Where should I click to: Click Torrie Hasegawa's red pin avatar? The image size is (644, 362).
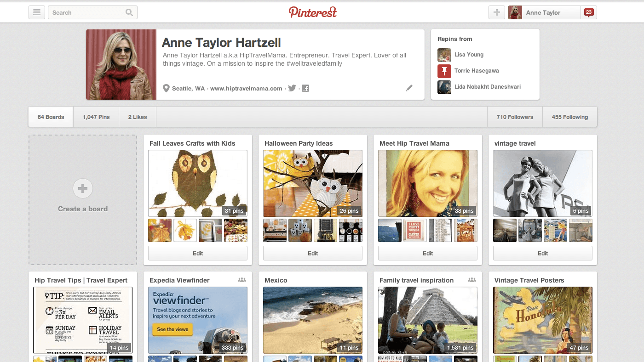444,71
